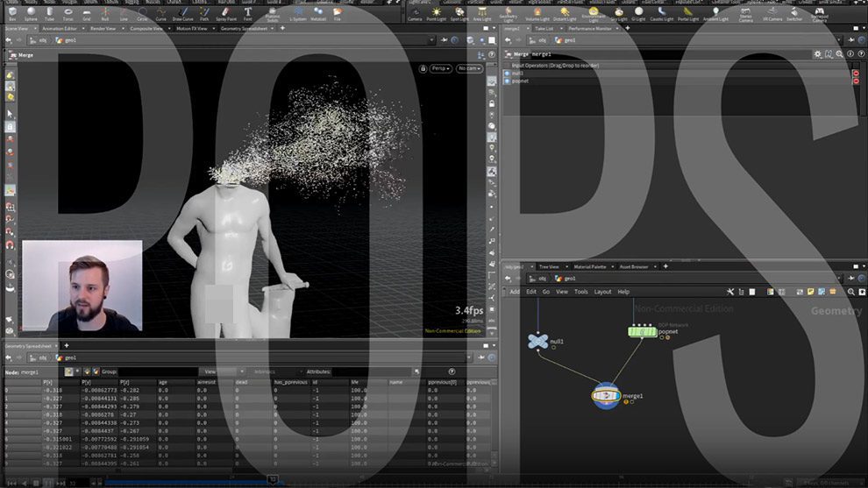Open Take List tab dropdown arrow

point(561,28)
